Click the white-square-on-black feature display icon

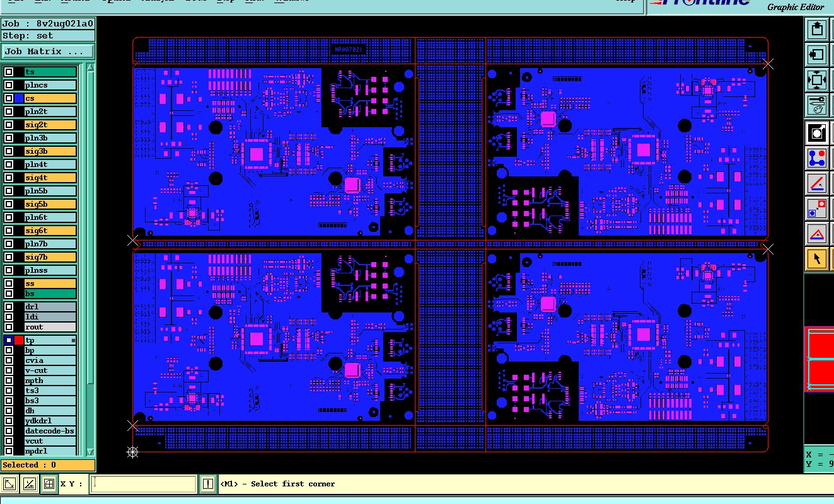tap(817, 132)
